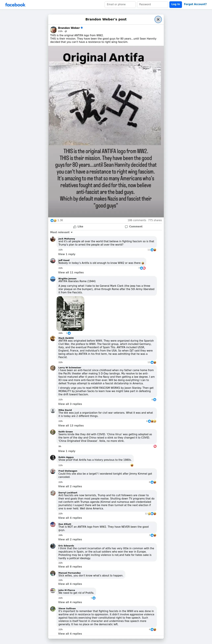The width and height of the screenshot is (212, 644).
Task: Open Don Elliott's flag avatar
Action: coord(53,524)
